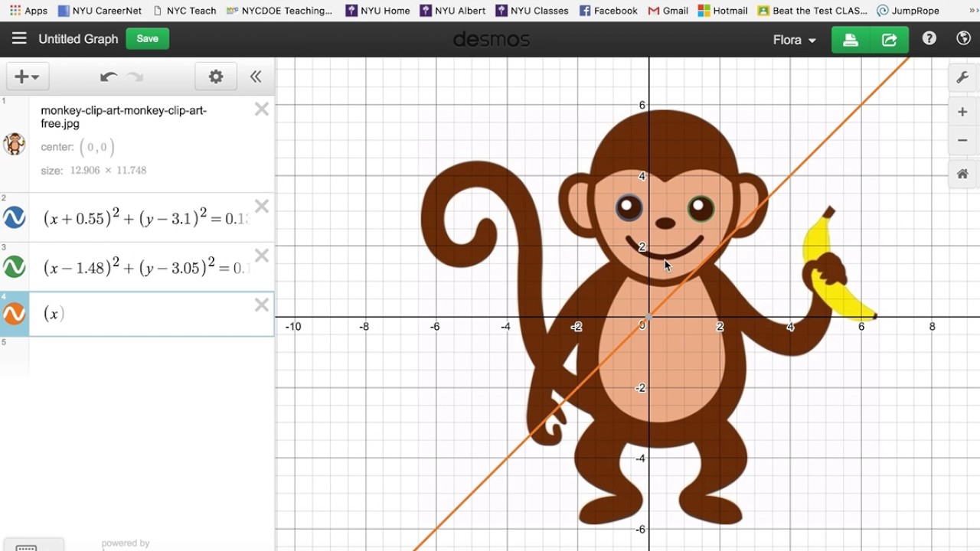Open the NYU CareerNet bookmark
Viewport: 980px width, 551px height.
(100, 11)
